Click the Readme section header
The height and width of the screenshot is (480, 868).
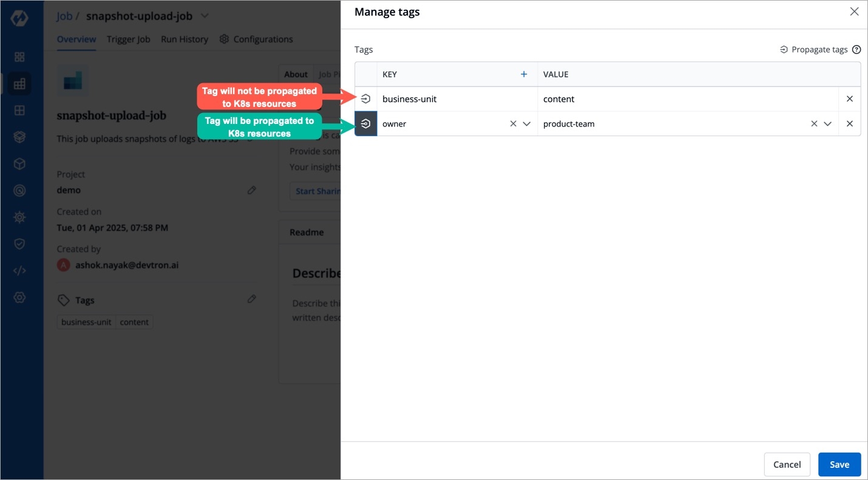click(307, 232)
